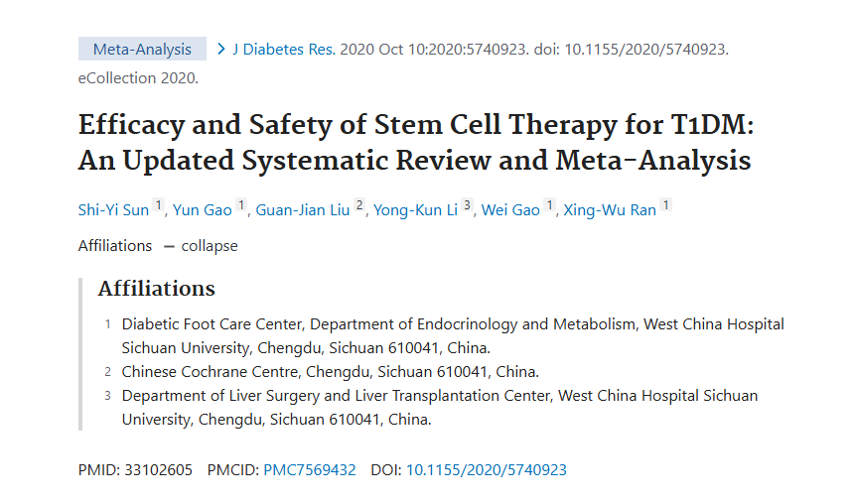Click the article title heading

coord(414,143)
